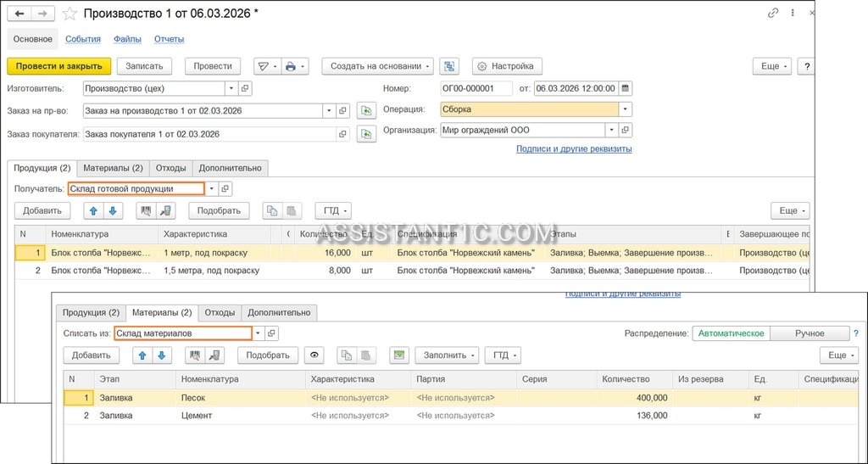This screenshot has height=464, width=868.
Task: Open the Отчеты tab
Action: pyautogui.click(x=170, y=39)
